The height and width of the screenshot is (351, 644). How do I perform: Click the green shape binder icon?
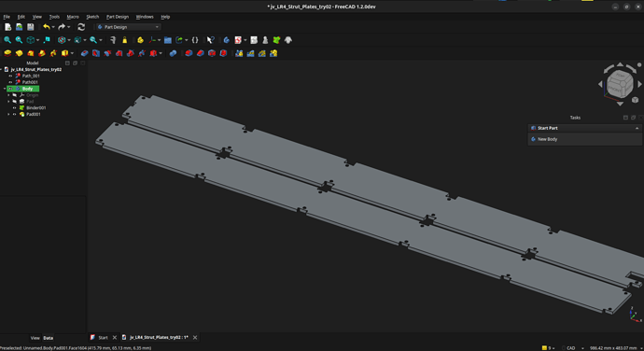[277, 40]
